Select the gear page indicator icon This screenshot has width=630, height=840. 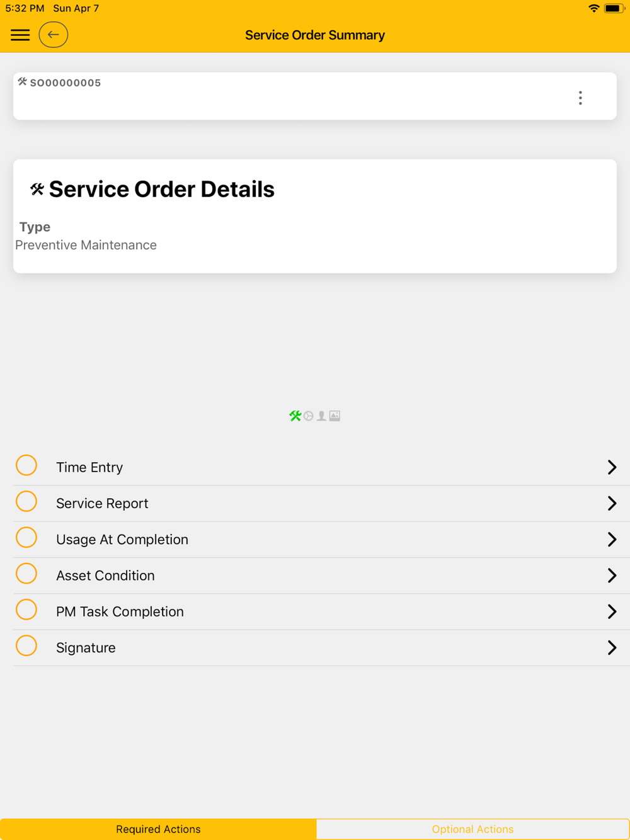[x=308, y=416]
